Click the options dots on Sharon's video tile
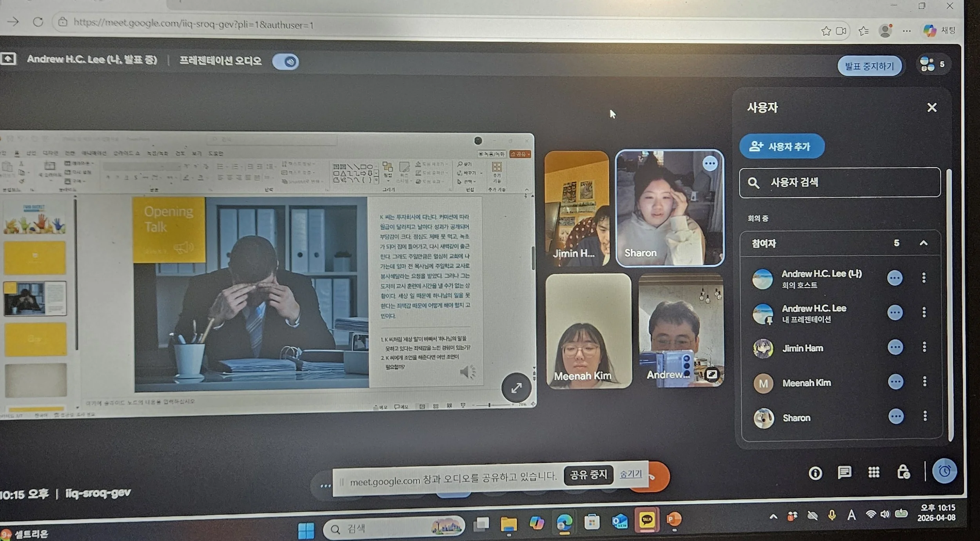980x541 pixels. 710,163
